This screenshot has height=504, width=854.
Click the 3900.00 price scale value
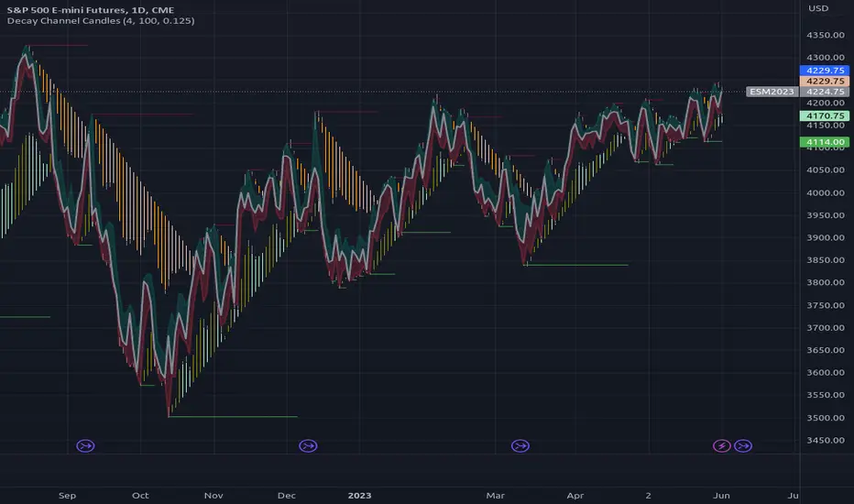pyautogui.click(x=826, y=237)
